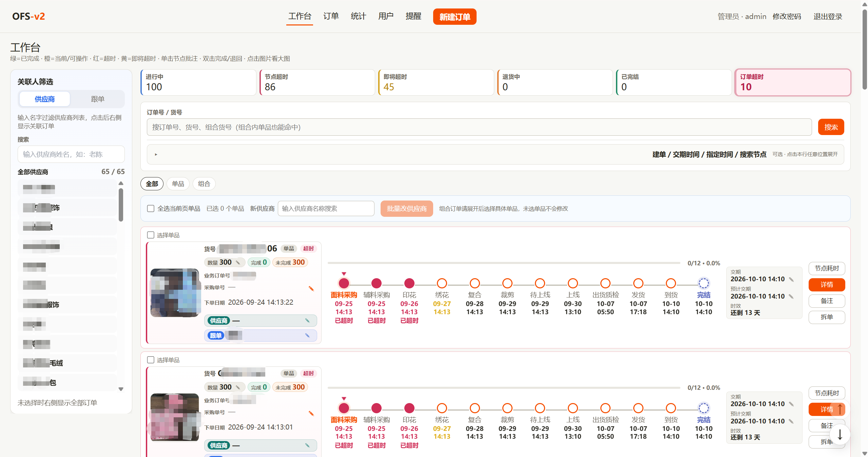Click 新建订单 button
This screenshot has height=457, width=868.
tap(455, 17)
